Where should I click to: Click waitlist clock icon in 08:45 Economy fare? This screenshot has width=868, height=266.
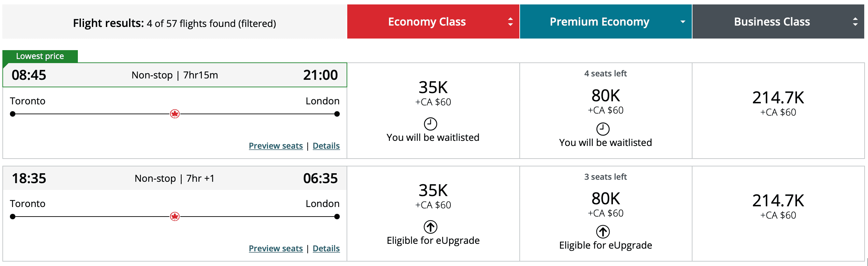pos(430,124)
